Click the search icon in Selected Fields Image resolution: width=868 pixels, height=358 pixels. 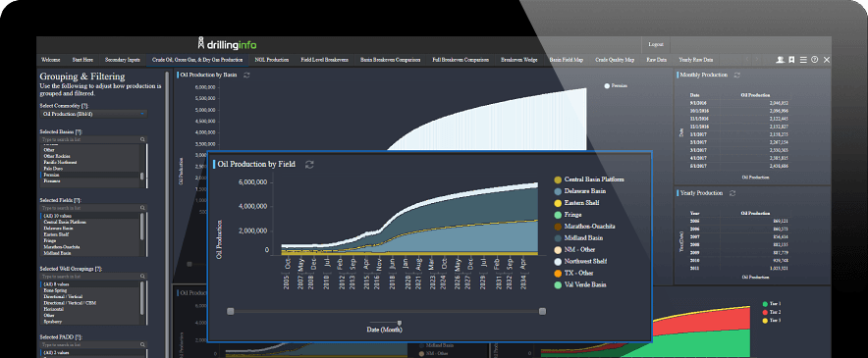(142, 208)
